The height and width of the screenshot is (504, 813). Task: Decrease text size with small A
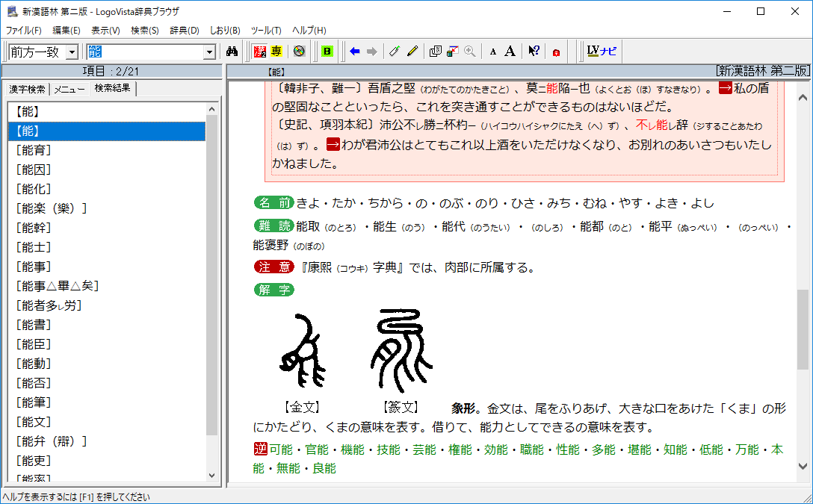tap(492, 52)
